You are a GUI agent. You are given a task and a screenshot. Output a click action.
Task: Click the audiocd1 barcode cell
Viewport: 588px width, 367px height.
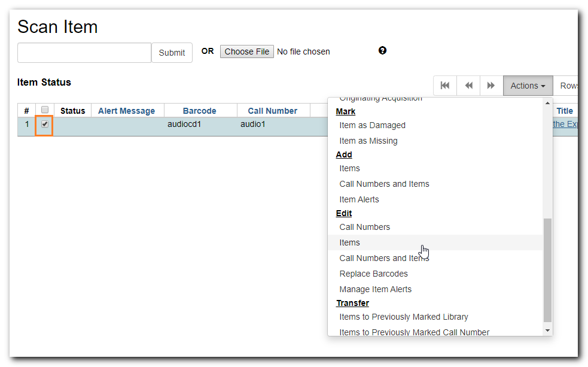[184, 124]
